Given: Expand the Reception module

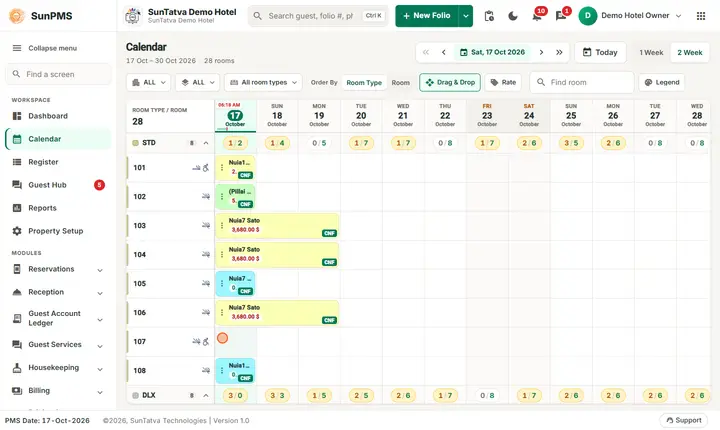Looking at the screenshot, I should [x=58, y=292].
